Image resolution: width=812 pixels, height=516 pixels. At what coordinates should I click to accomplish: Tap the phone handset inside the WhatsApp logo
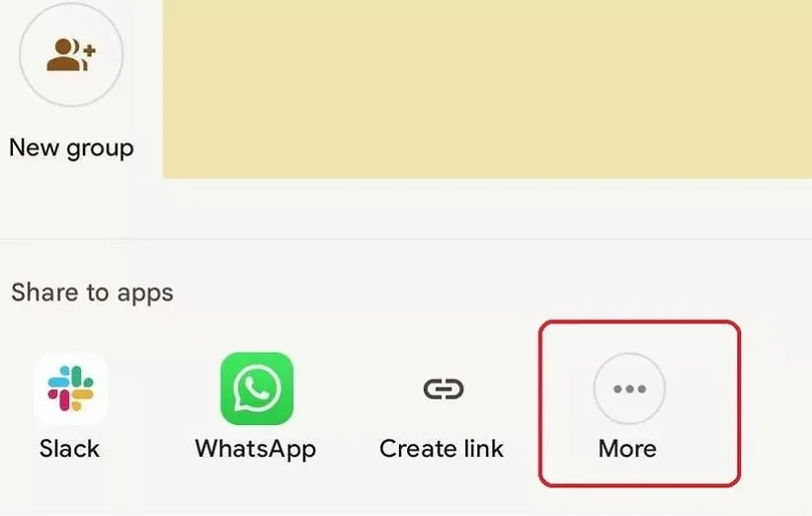coord(257,387)
